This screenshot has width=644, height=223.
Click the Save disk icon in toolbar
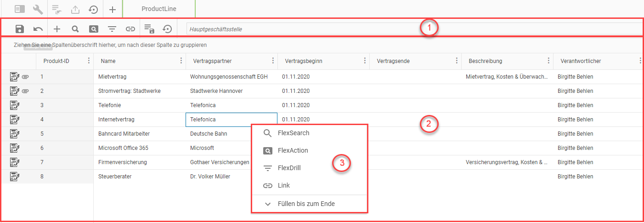point(20,29)
